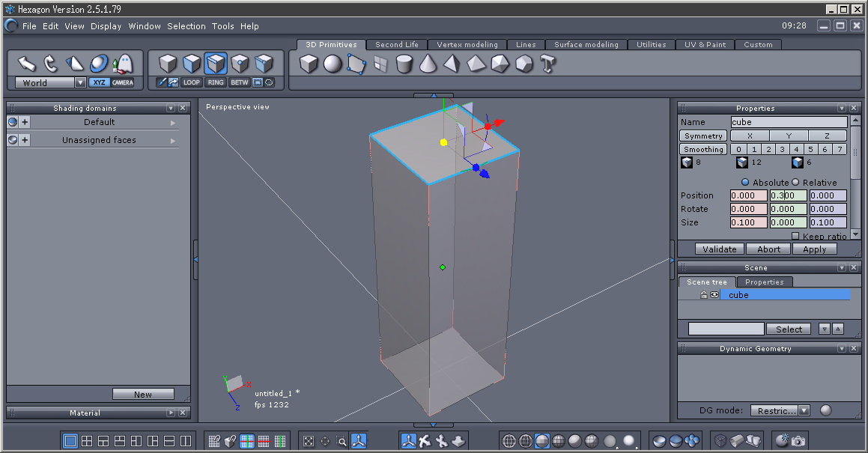Enable BETW selection mode
The height and width of the screenshot is (453, 868).
[239, 82]
